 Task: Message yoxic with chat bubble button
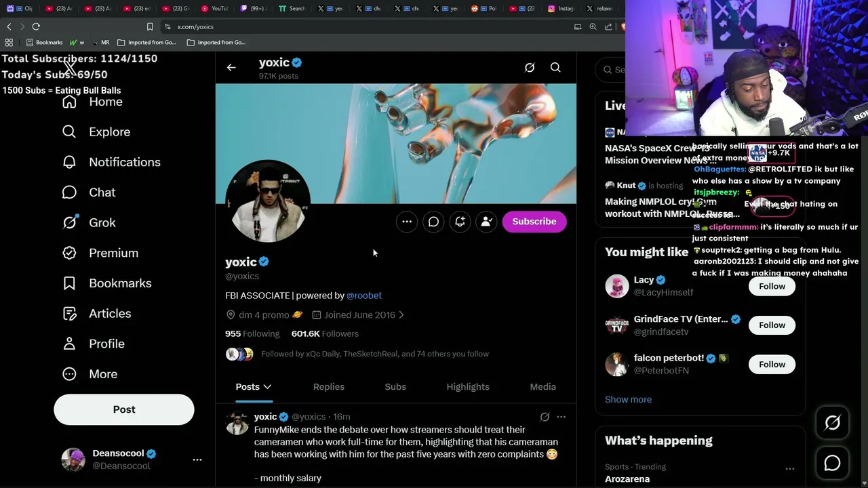(433, 222)
